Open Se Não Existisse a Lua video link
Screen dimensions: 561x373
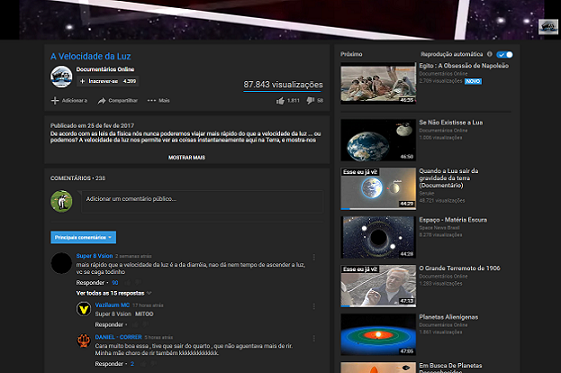point(451,122)
